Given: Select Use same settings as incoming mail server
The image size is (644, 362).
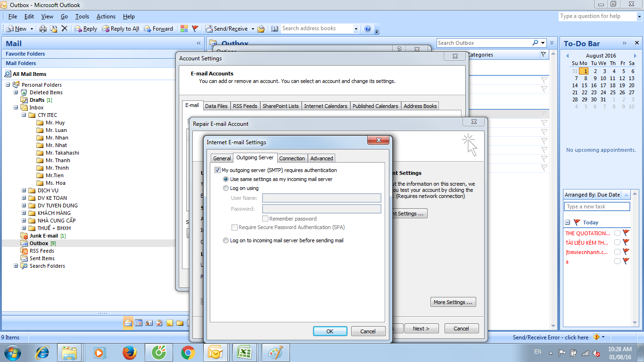Looking at the screenshot, I should 226,179.
